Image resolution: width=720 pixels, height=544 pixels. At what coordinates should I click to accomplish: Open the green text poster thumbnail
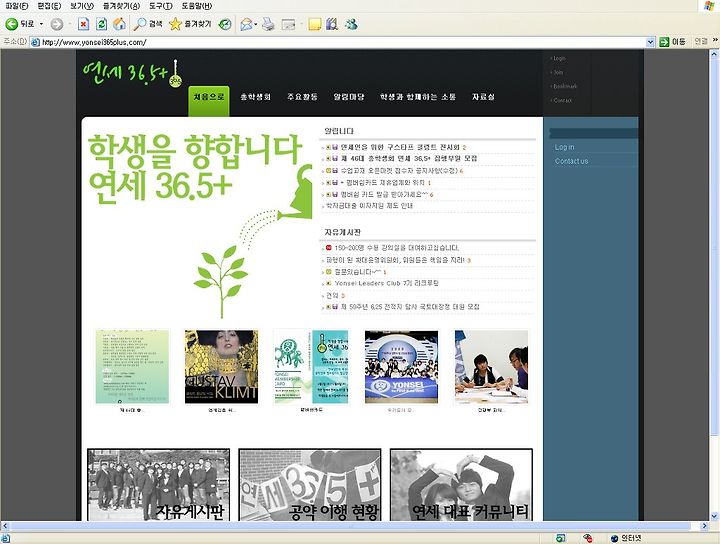point(132,367)
